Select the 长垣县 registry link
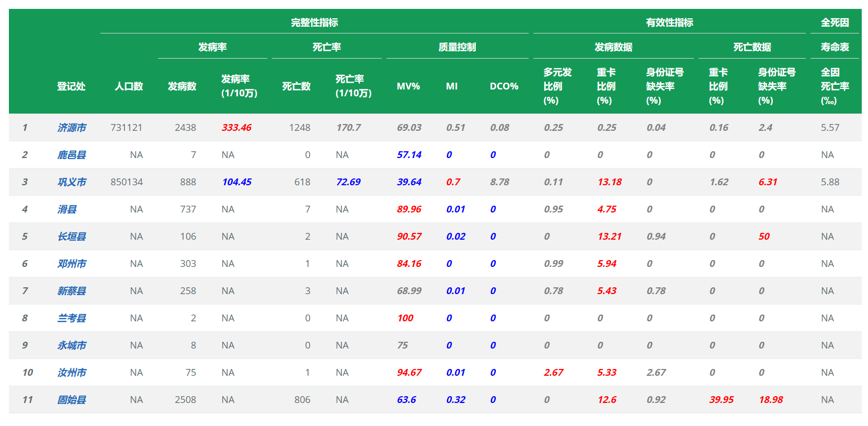Screen dimensions: 868x426 coord(72,237)
